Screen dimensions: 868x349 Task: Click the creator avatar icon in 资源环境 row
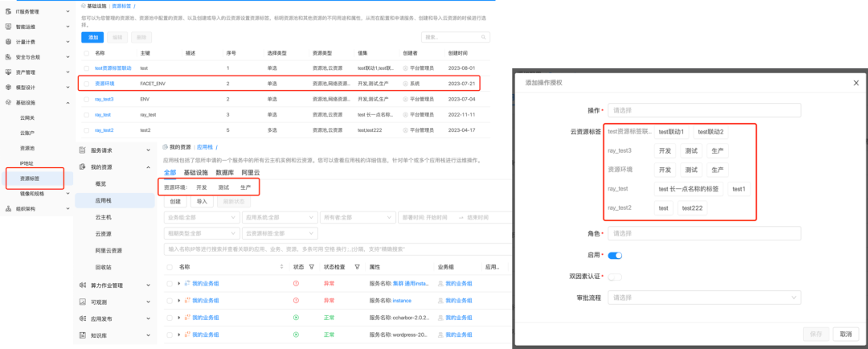tap(406, 84)
